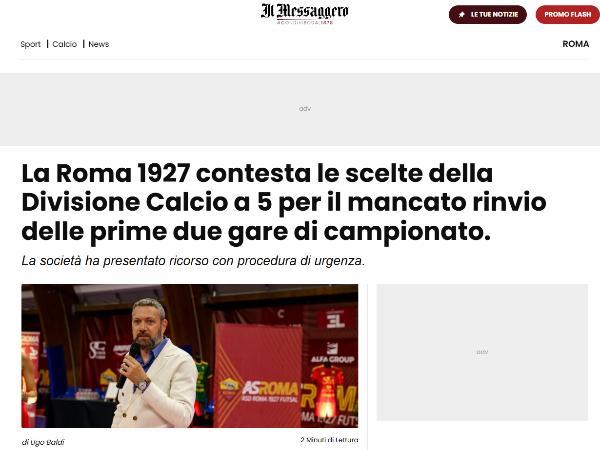This screenshot has width=600, height=450.
Task: Click the sidebar adv box beside the photo
Action: tap(482, 352)
